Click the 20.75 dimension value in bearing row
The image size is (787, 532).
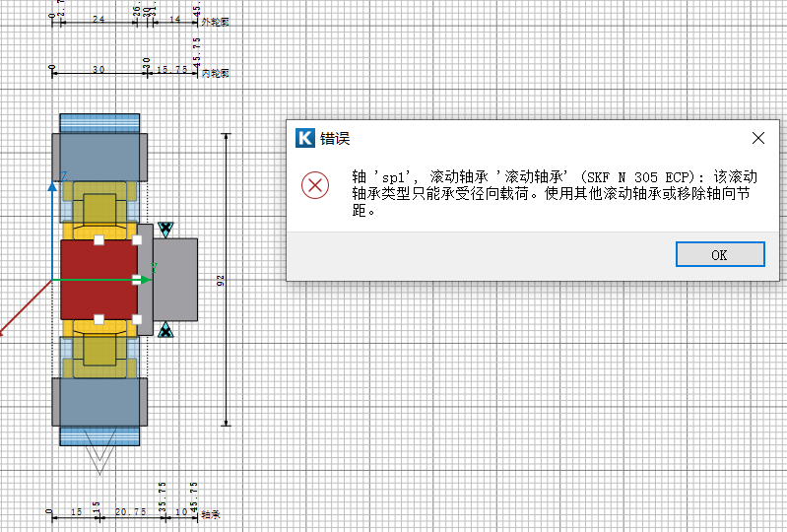[x=130, y=512]
